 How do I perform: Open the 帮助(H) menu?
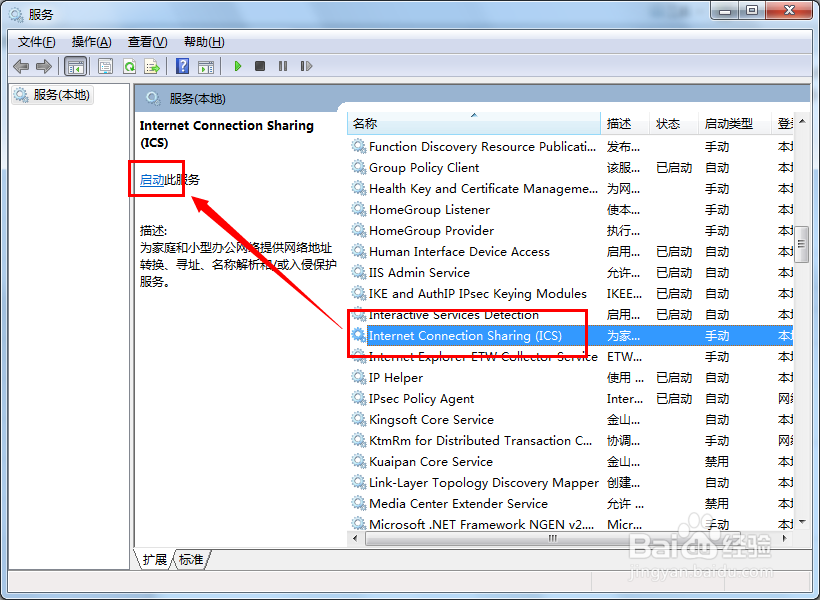[204, 42]
